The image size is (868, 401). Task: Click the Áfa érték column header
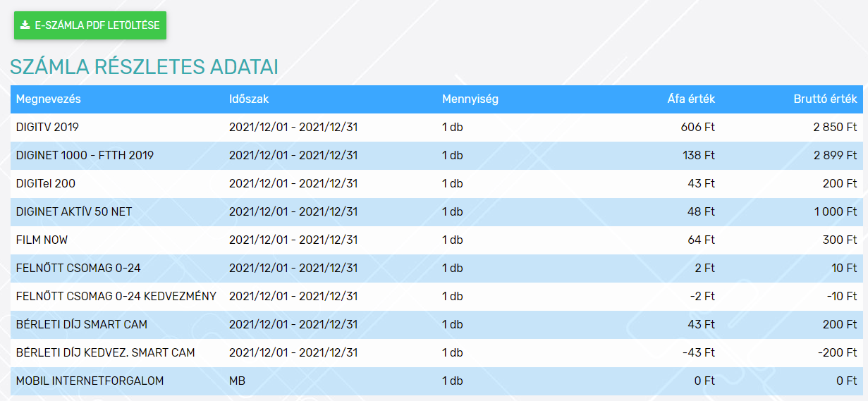[692, 99]
